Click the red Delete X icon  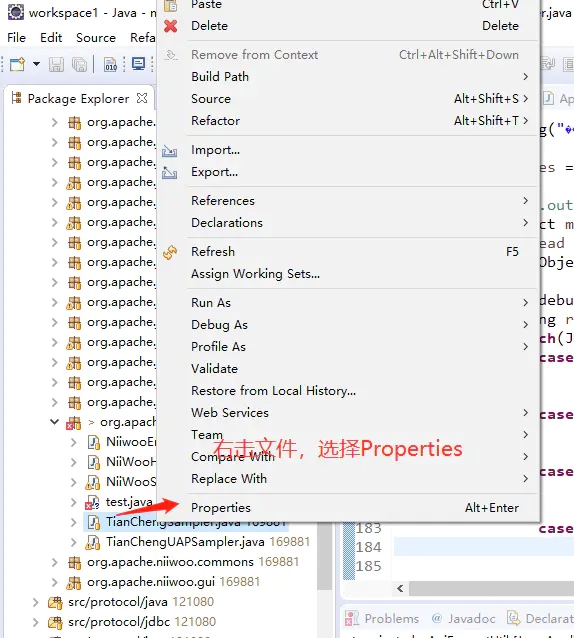tap(170, 26)
